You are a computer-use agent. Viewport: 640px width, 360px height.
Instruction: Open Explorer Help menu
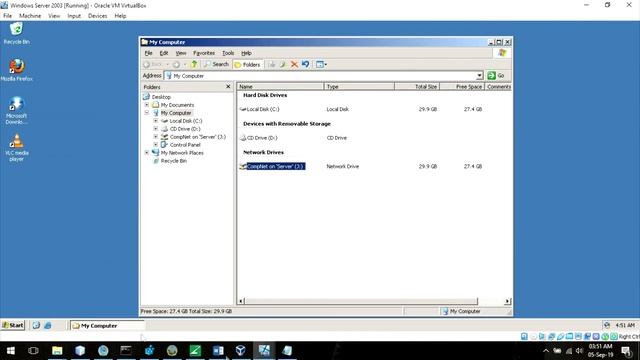coord(246,53)
